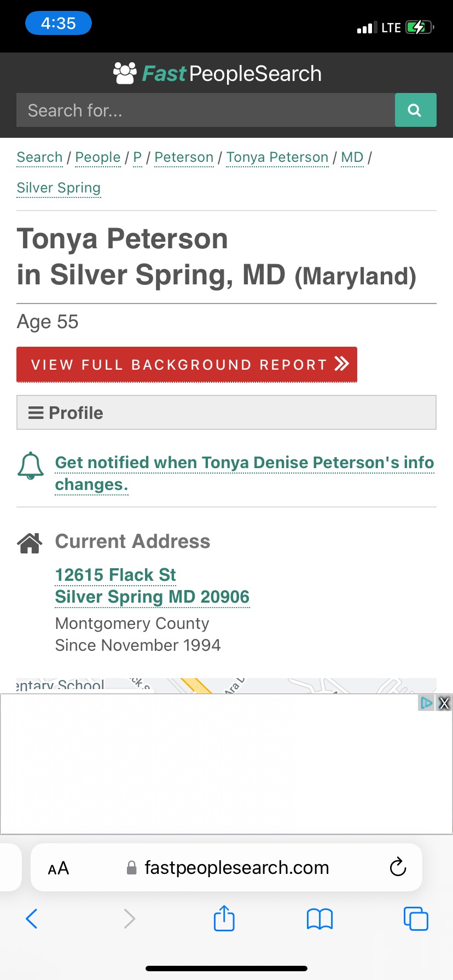Screen dimensions: 453x980
Task: Tap the fastpeoplesearch.com address bar
Action: tap(236, 867)
